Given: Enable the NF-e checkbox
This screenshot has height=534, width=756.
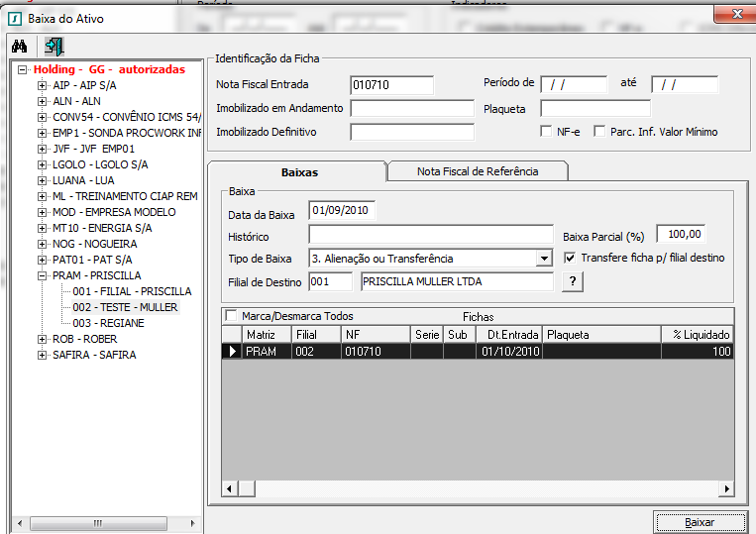Looking at the screenshot, I should pos(546,132).
